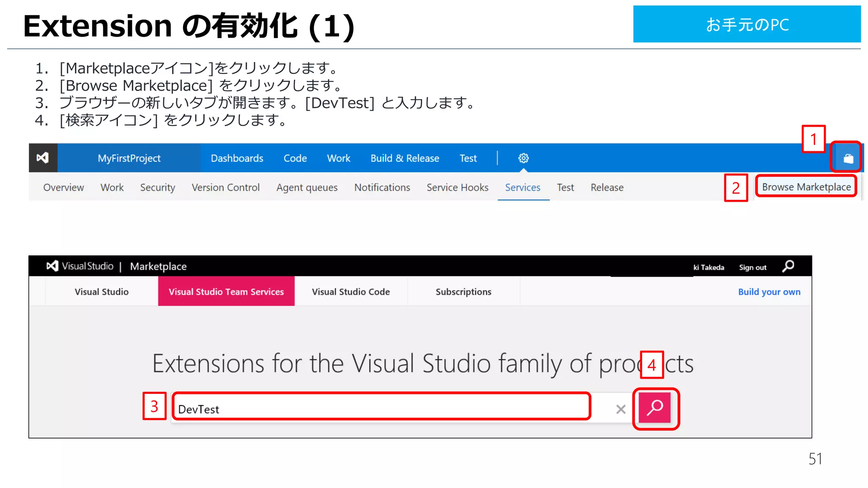The image size is (868, 488).
Task: Select the Notifications tab
Action: pos(382,187)
